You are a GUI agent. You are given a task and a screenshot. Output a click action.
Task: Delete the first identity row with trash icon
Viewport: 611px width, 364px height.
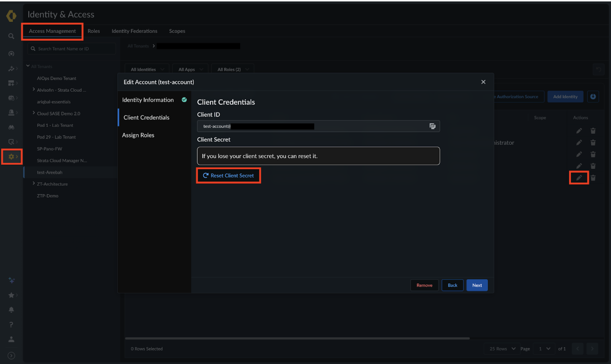pyautogui.click(x=593, y=131)
